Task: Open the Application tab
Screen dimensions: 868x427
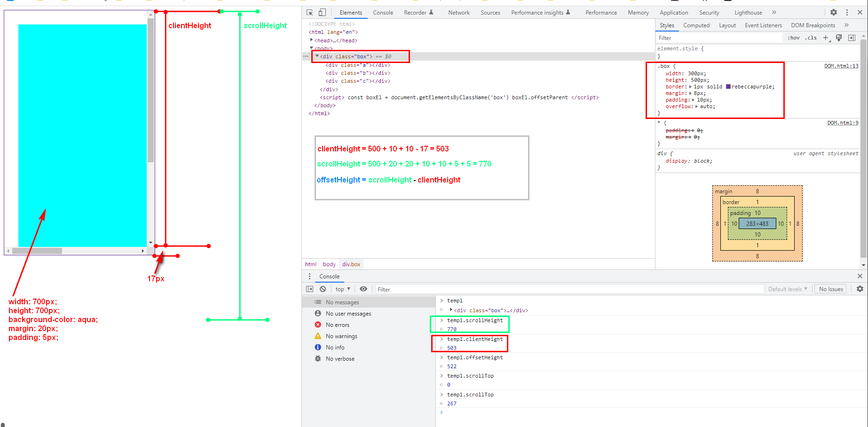Action: 674,13
